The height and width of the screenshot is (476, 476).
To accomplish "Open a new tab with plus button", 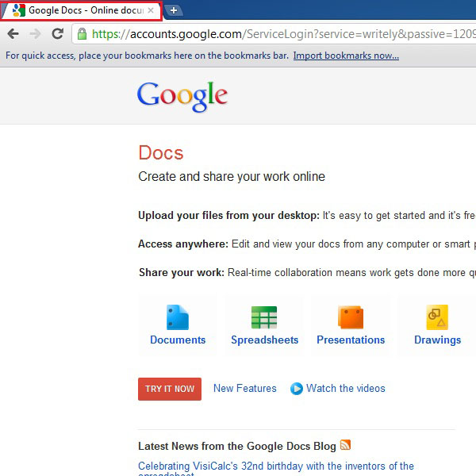I will pos(174,10).
